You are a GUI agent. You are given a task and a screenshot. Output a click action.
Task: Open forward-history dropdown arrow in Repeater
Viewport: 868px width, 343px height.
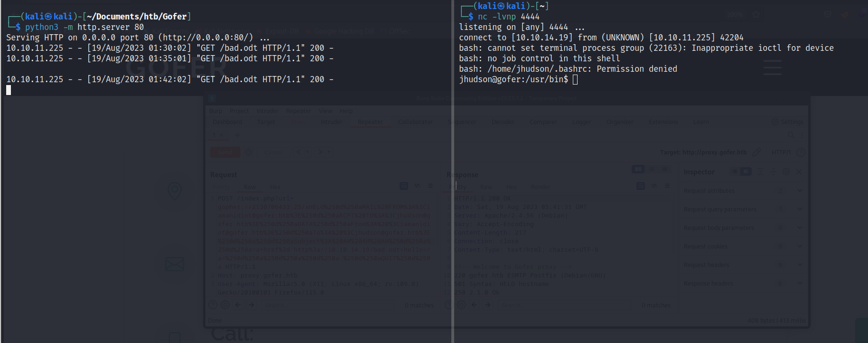[x=328, y=152]
